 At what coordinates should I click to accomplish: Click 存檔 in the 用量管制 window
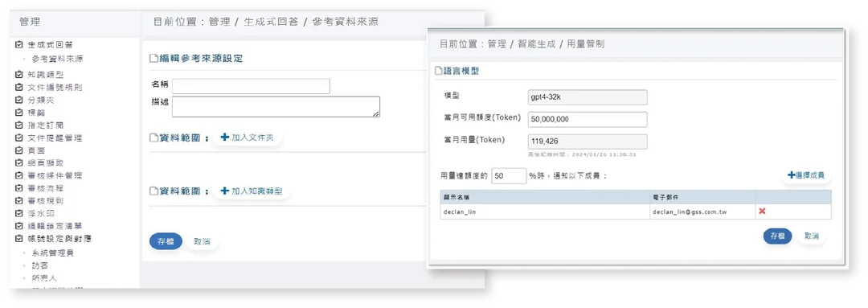(x=777, y=236)
